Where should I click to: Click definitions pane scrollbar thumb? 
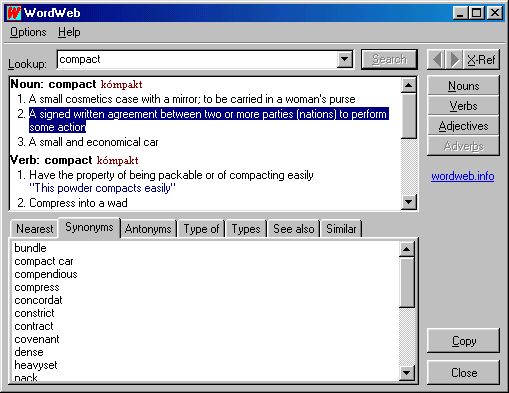(408, 116)
